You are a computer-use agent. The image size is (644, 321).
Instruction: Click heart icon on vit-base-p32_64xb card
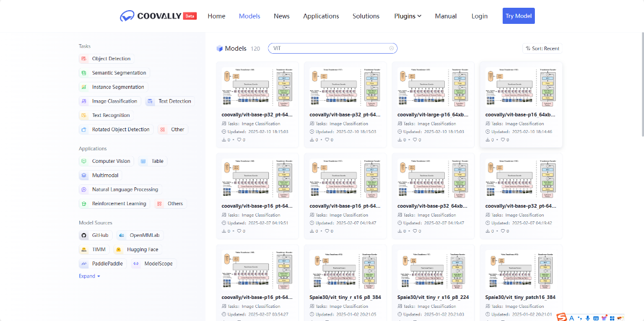click(415, 231)
